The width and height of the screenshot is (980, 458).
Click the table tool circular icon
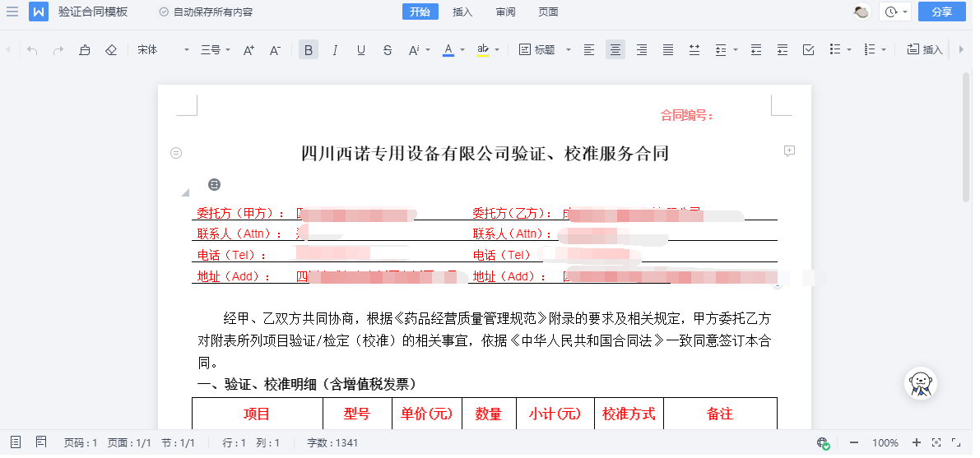point(215,184)
